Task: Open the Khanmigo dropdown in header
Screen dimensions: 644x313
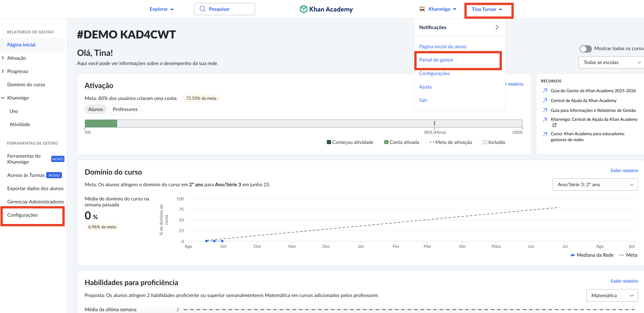Action: click(442, 9)
